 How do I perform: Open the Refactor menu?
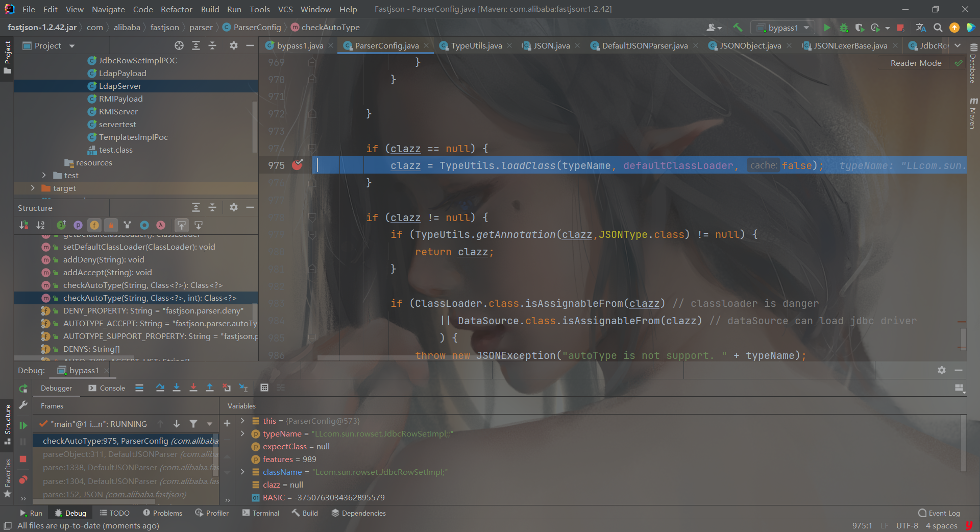(x=176, y=9)
